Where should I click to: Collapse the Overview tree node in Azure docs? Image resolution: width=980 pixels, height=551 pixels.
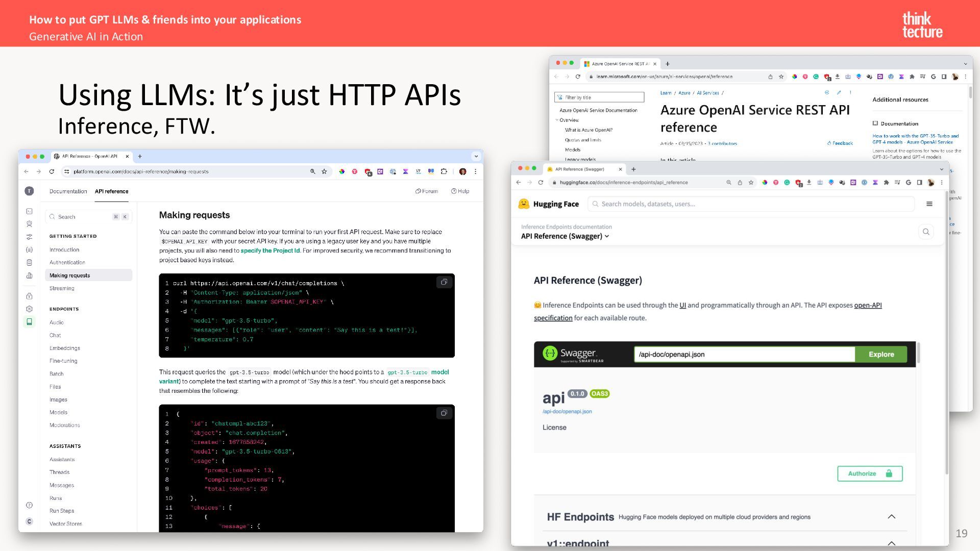(557, 120)
